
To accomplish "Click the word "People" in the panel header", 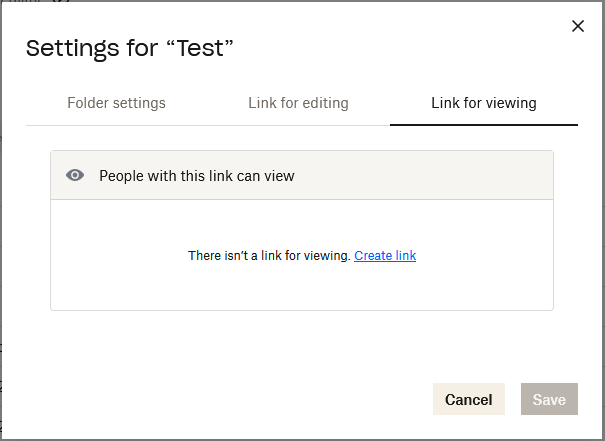I will point(121,176).
